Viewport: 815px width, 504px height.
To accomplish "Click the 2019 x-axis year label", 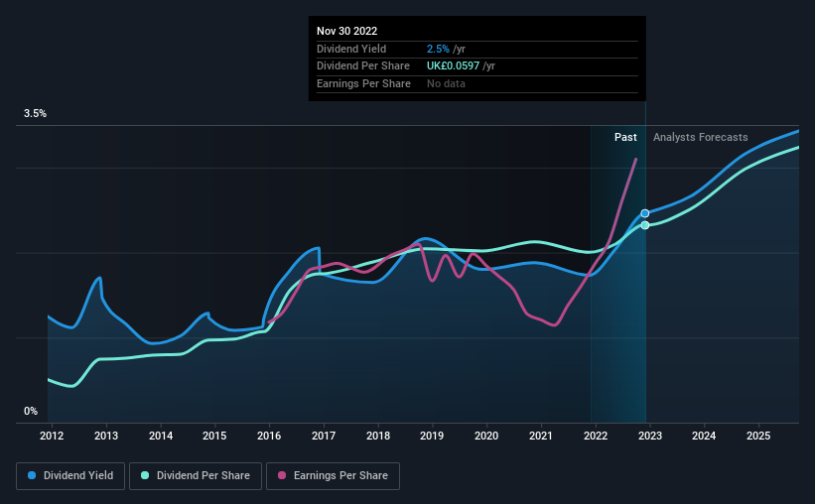I will 432,436.
